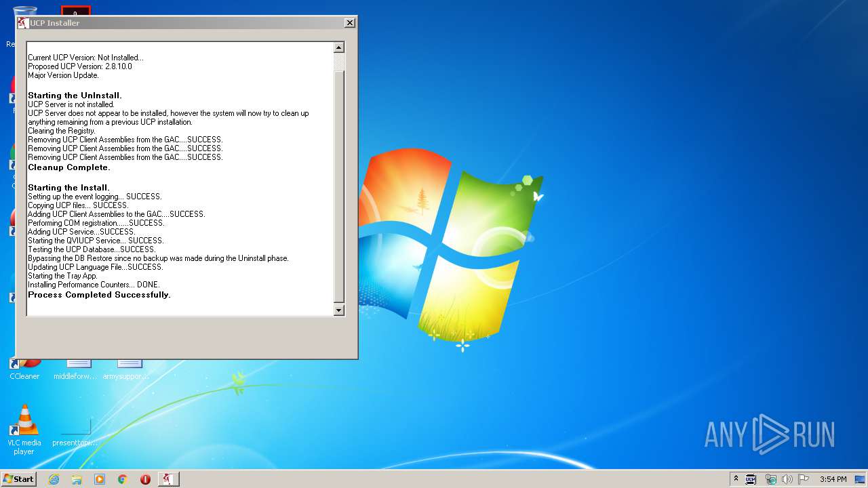Click the log scrollbar down arrow
Screen dimensions: 868x488
point(339,310)
